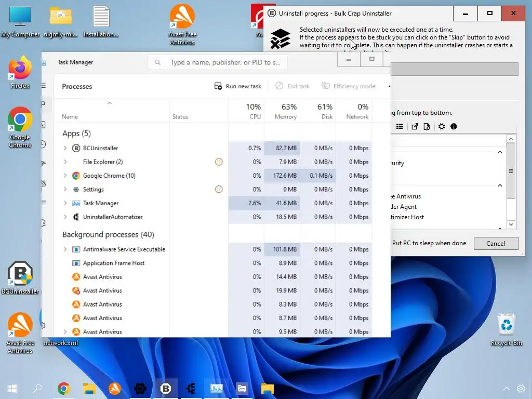Select the network.xml desktop file label
The height and width of the screenshot is (399, 532).
[x=61, y=343]
